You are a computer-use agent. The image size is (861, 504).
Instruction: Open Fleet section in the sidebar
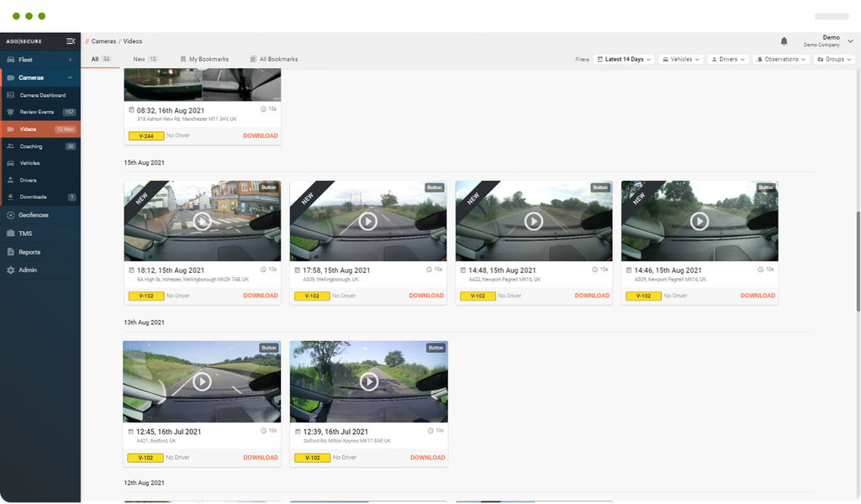40,60
